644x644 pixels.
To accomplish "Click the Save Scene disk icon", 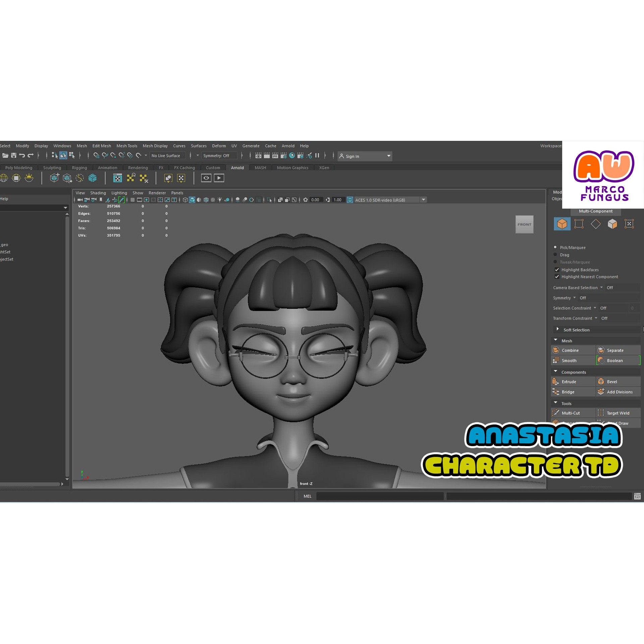I will [x=14, y=156].
